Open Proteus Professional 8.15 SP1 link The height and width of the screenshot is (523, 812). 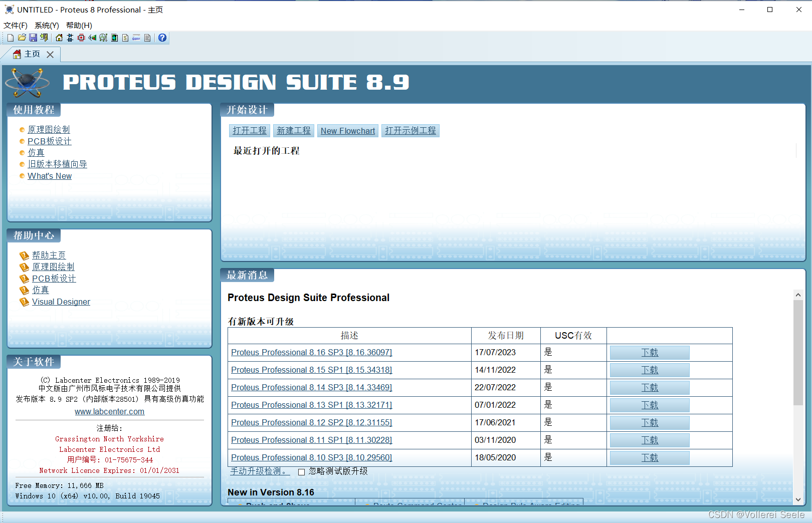[x=311, y=370]
